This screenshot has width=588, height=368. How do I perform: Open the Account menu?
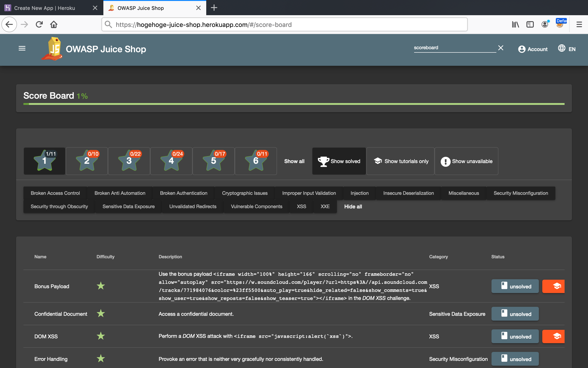click(x=533, y=49)
